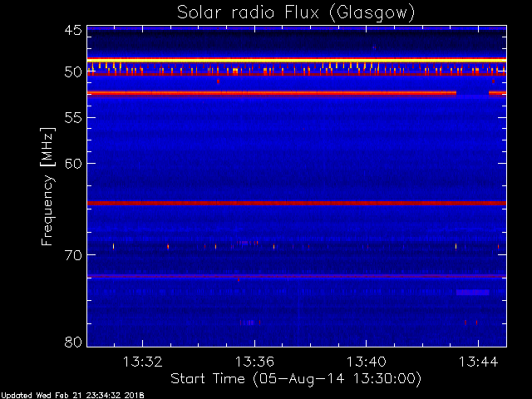
Task: Click the chart title 'Solar radio Flux (Glasgow)'
Action: pyautogui.click(x=296, y=13)
